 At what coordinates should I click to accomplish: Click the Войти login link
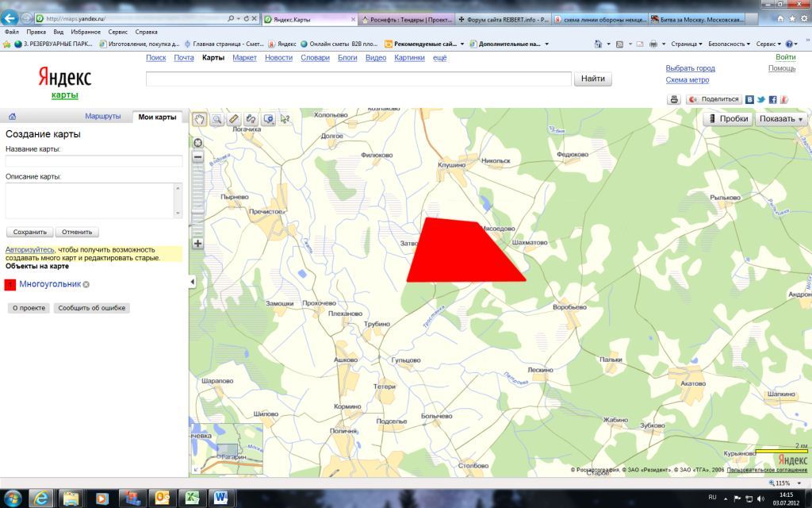pos(786,57)
